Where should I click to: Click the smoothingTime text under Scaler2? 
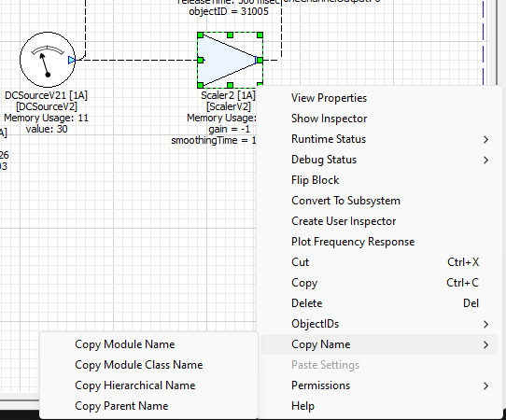(x=214, y=141)
